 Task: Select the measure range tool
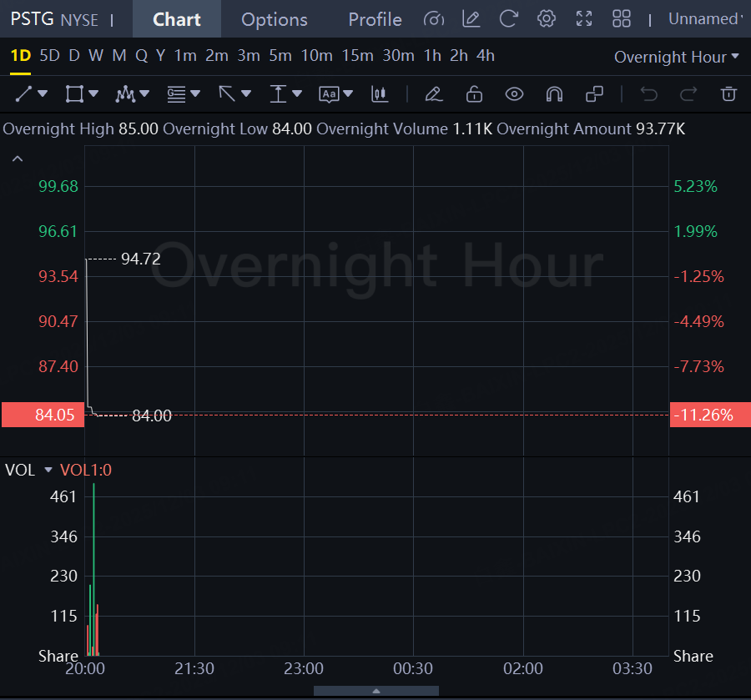278,93
